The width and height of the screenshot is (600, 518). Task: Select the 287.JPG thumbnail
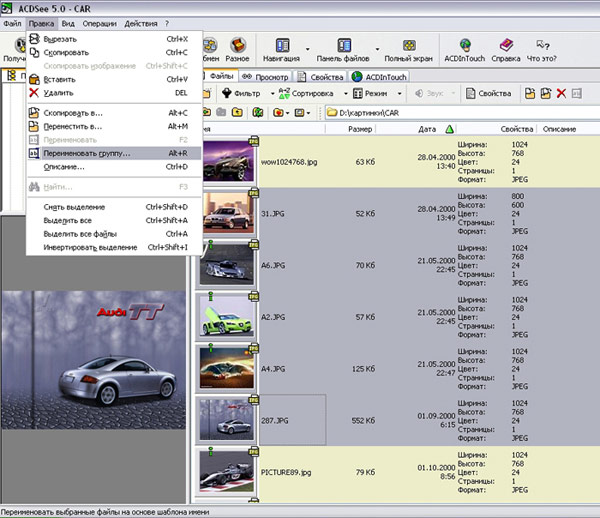click(x=227, y=420)
